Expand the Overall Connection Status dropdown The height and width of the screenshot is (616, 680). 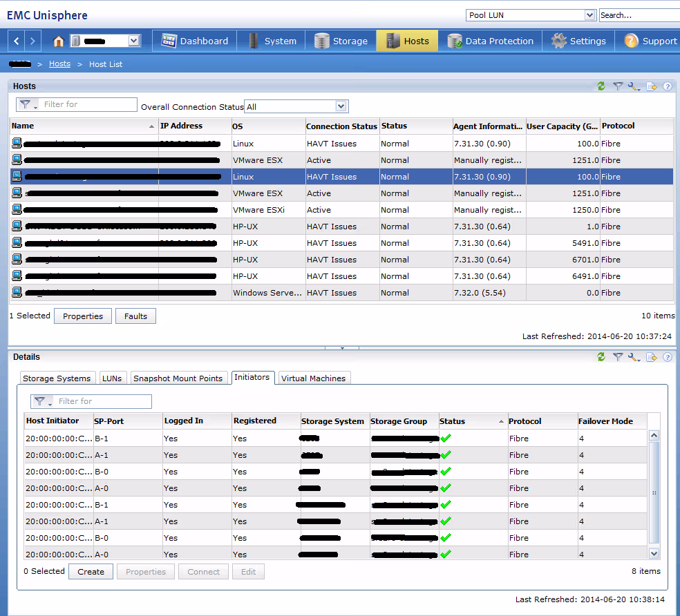pyautogui.click(x=341, y=106)
